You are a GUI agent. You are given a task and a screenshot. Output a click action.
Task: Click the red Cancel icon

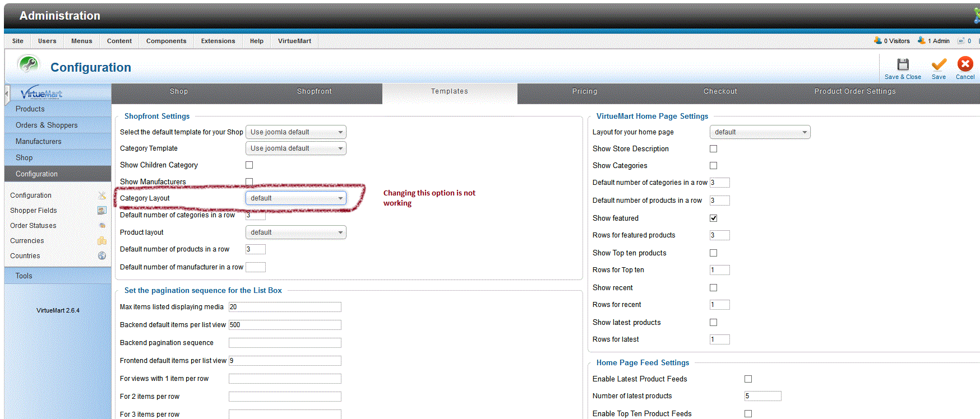click(x=965, y=64)
